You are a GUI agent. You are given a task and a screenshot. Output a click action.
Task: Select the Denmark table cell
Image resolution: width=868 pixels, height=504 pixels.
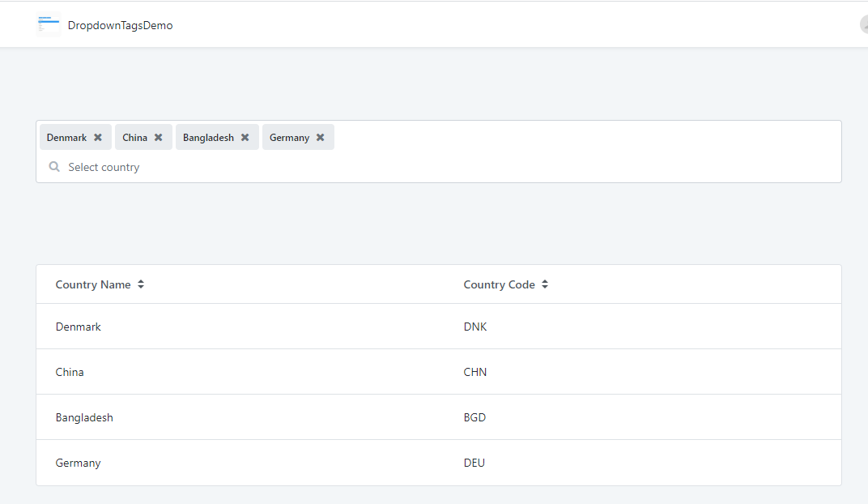(78, 327)
